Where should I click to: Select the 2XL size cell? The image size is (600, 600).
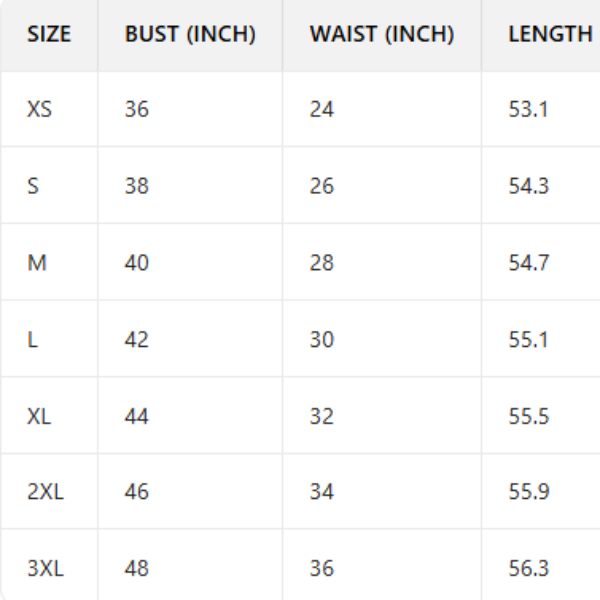(45, 492)
